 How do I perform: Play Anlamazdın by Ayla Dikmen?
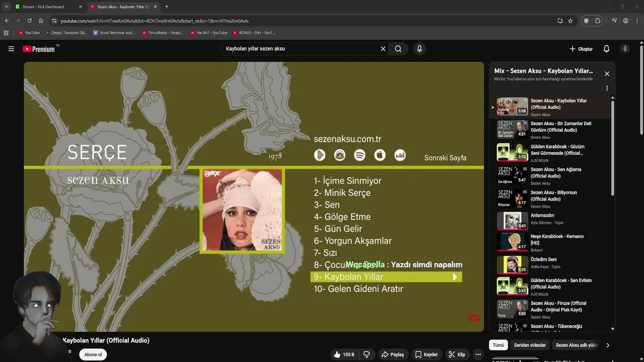(x=550, y=220)
